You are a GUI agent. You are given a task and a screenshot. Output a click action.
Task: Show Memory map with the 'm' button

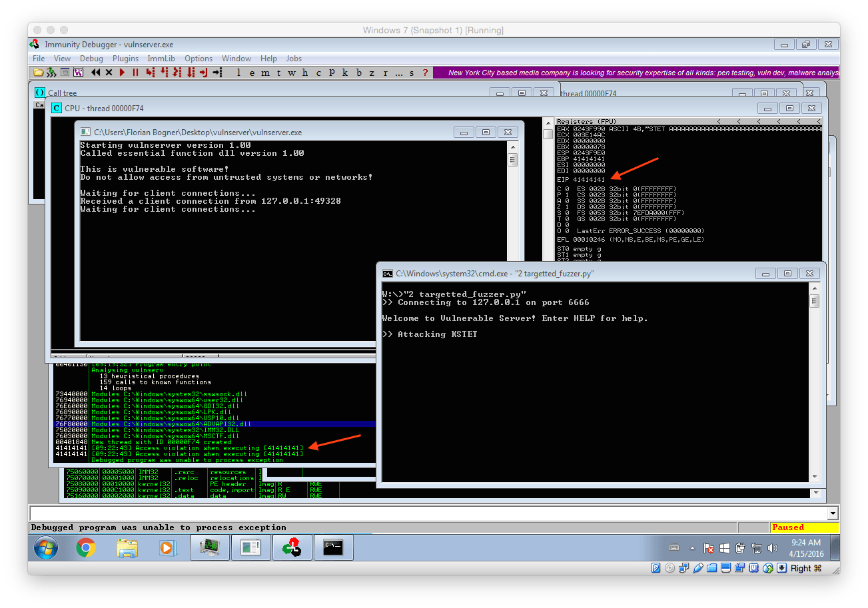(x=265, y=73)
